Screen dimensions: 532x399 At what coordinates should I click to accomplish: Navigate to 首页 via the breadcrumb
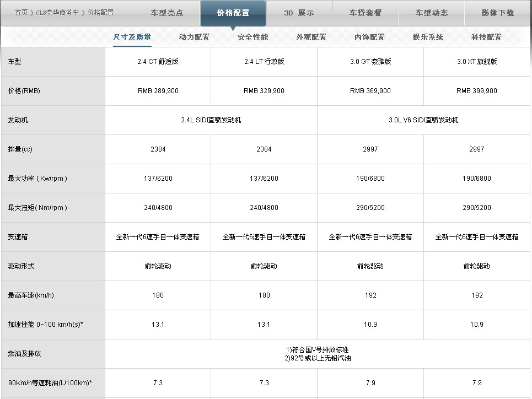(x=20, y=12)
